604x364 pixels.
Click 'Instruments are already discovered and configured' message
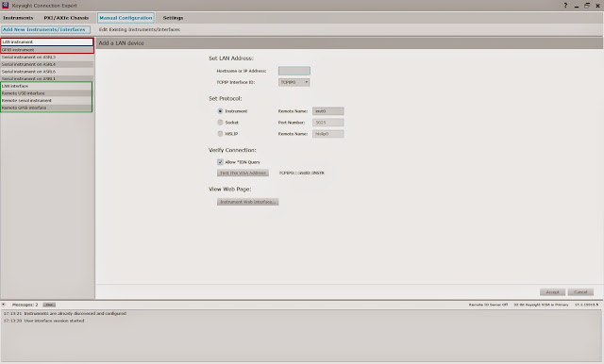point(75,314)
